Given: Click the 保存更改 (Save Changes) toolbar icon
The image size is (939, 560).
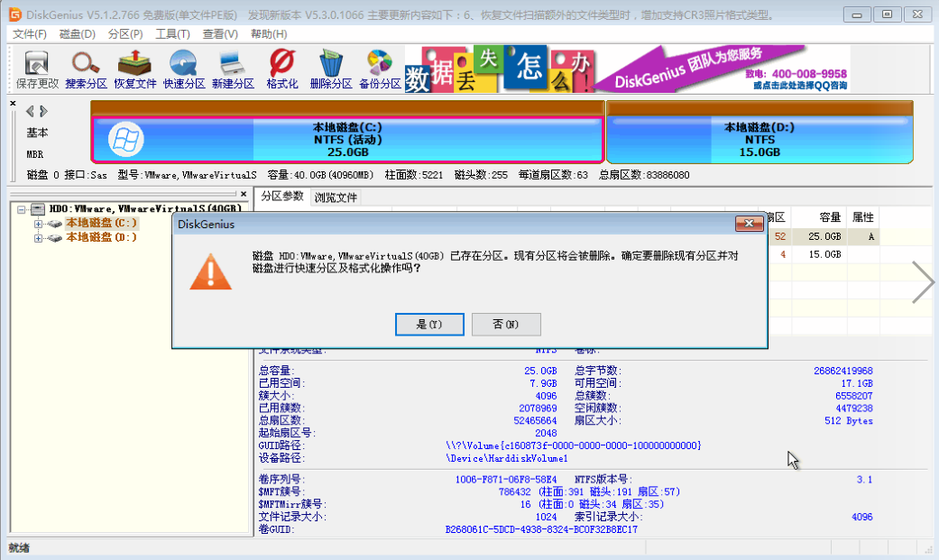Looking at the screenshot, I should point(35,68).
